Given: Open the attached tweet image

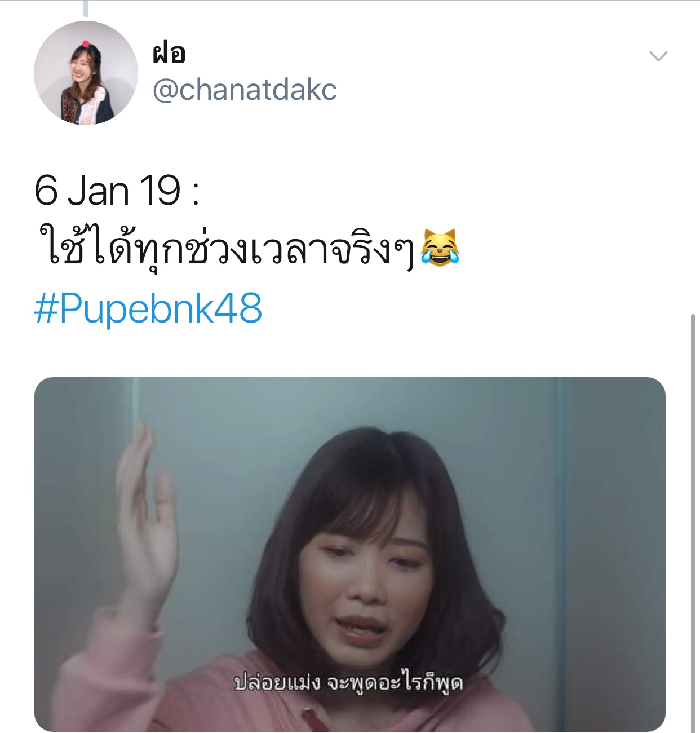Looking at the screenshot, I should (x=350, y=554).
